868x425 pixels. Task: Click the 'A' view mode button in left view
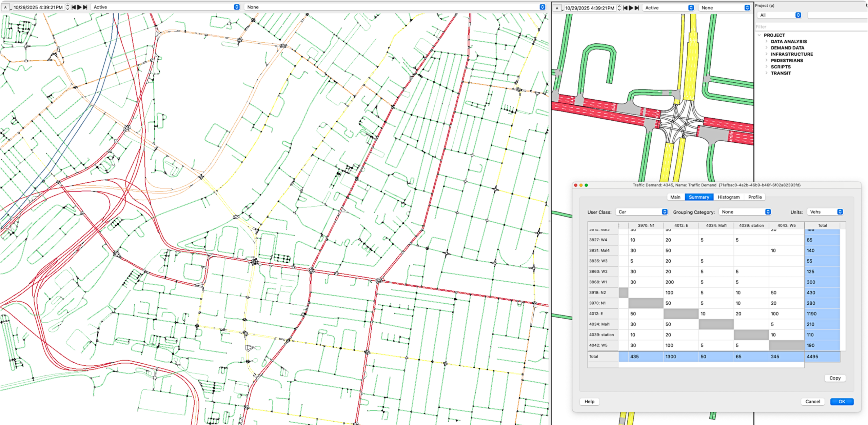point(5,7)
